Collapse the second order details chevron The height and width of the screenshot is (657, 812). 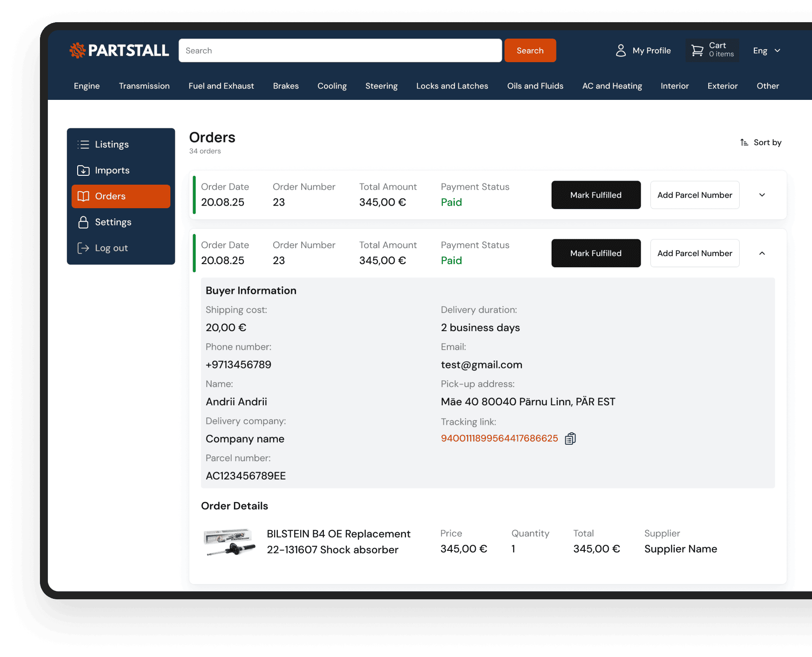pyautogui.click(x=762, y=253)
